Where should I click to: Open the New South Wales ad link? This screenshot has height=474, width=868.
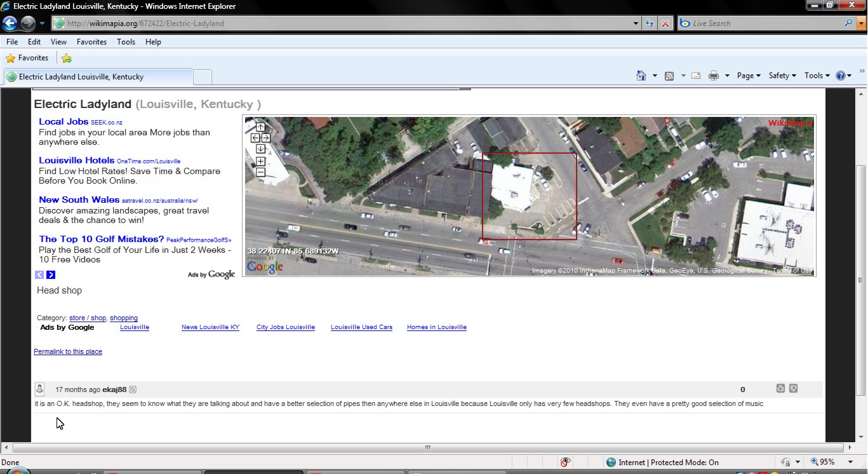(x=79, y=200)
